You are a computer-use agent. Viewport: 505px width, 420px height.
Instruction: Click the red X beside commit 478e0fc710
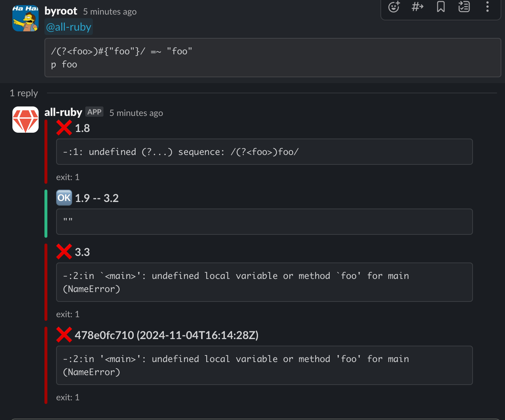[x=64, y=335]
